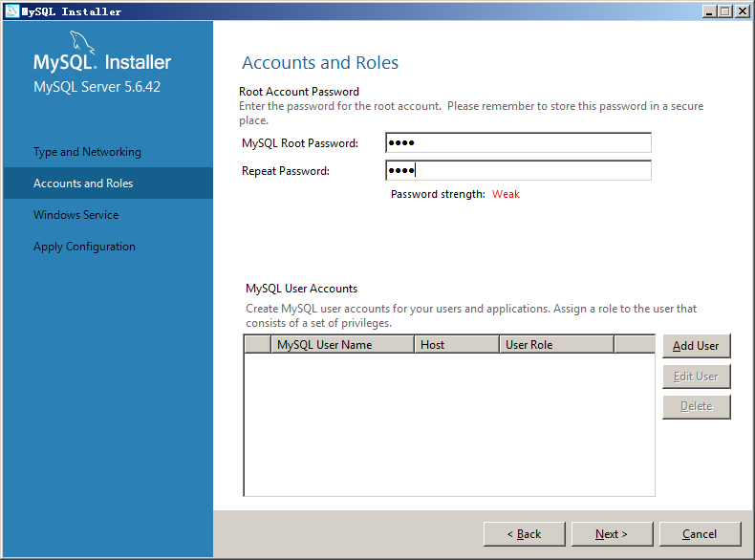Select the Accounts and Roles step
Screen dimensions: 755x560
pos(108,183)
